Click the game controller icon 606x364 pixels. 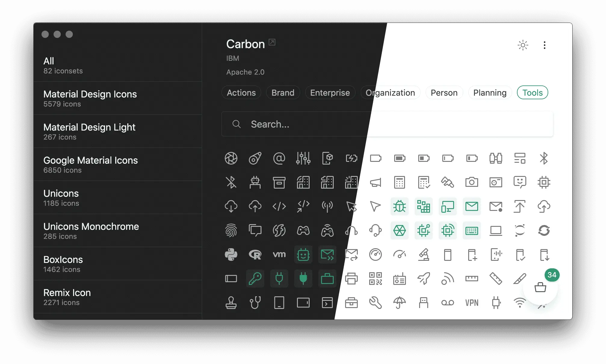(x=303, y=230)
